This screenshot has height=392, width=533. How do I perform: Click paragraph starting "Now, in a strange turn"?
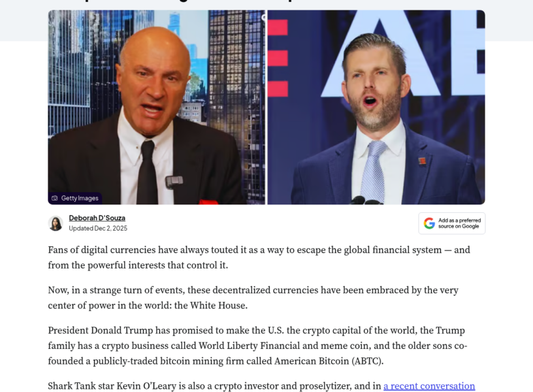point(253,297)
